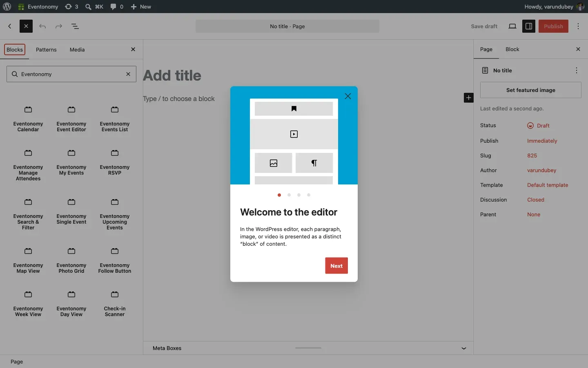Switch to the Patterns tab
Image resolution: width=588 pixels, height=368 pixels.
click(46, 49)
